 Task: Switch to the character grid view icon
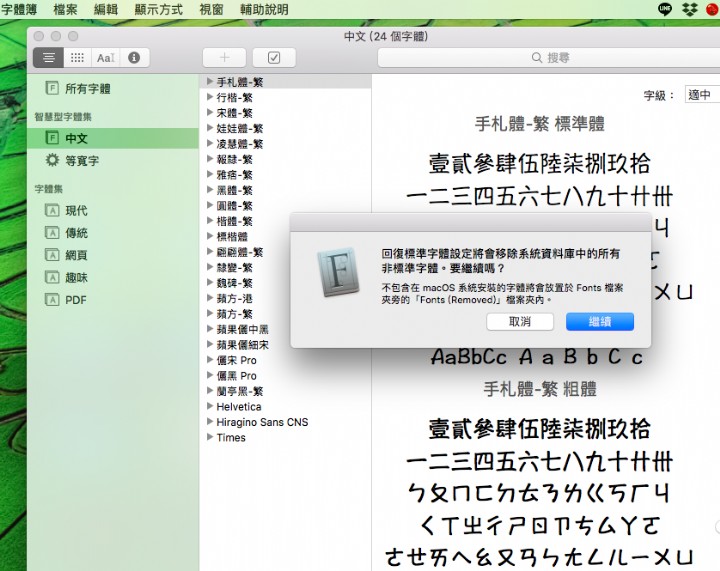point(76,58)
